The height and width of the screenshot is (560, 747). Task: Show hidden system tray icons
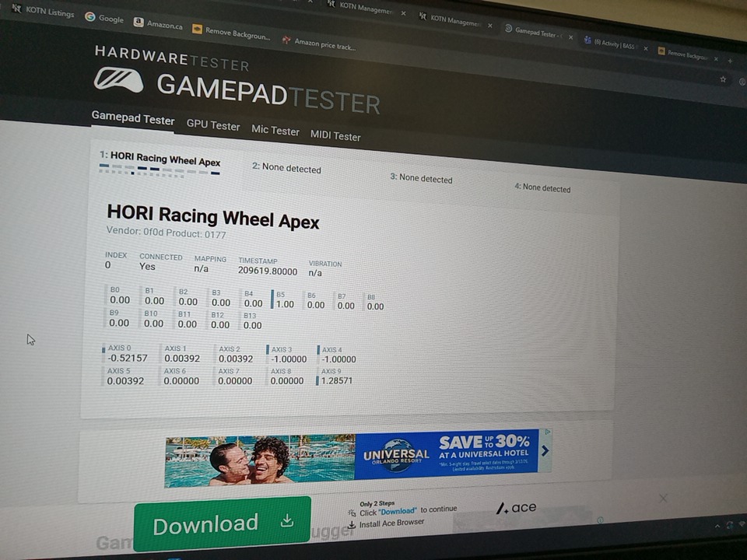pos(717,527)
